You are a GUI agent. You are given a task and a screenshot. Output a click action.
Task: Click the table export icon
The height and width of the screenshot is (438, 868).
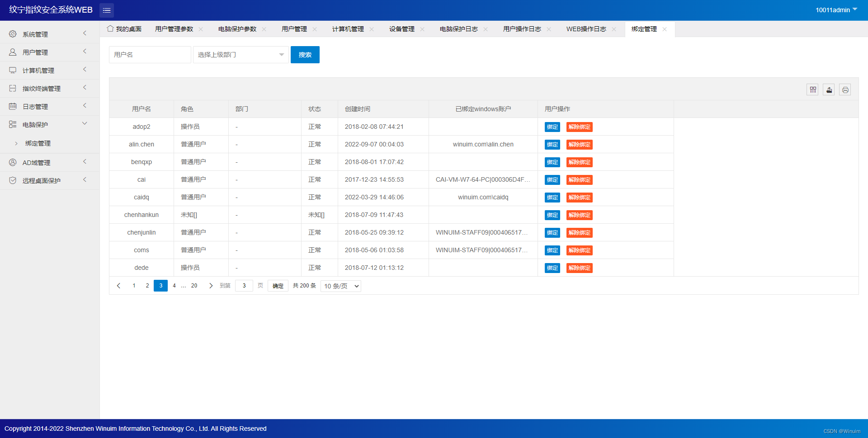(x=829, y=89)
